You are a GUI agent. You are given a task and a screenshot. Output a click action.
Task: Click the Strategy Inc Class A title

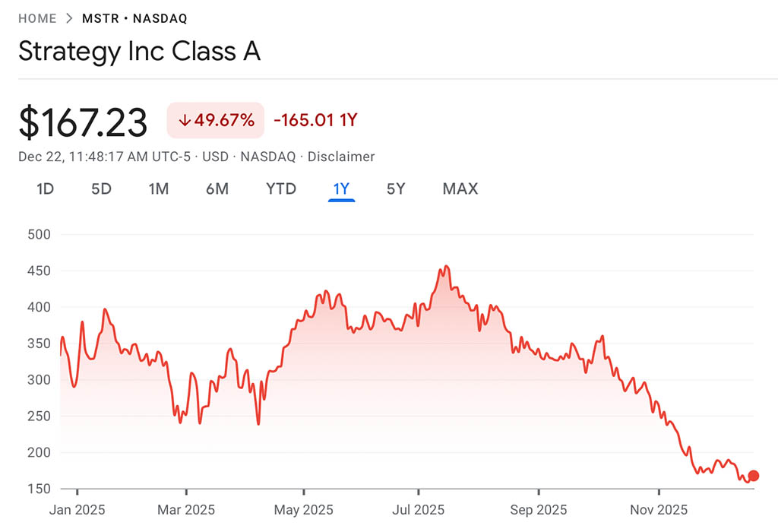click(x=140, y=52)
